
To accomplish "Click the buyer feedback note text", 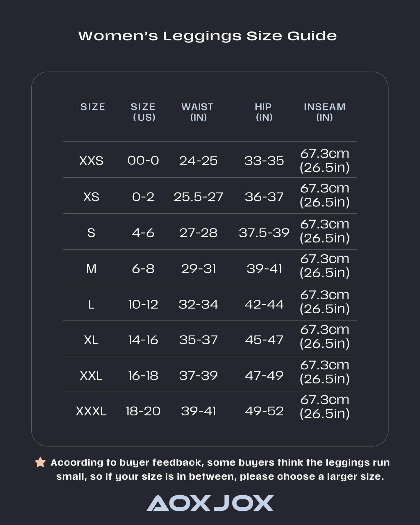I will coord(220,469).
